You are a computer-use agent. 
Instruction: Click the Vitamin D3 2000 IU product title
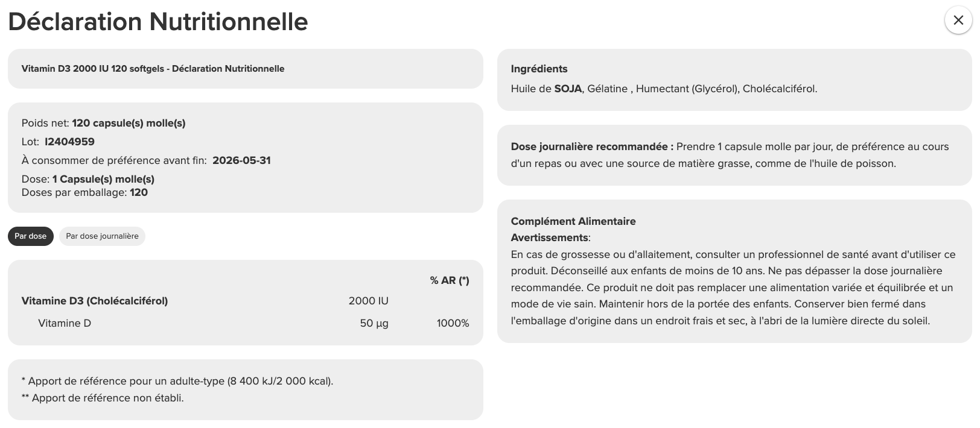coord(153,69)
